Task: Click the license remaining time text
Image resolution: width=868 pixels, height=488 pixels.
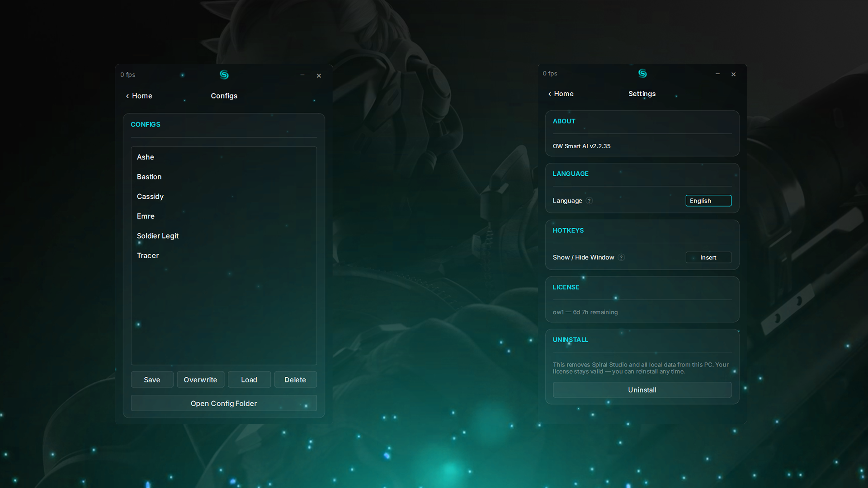Action: pyautogui.click(x=585, y=312)
